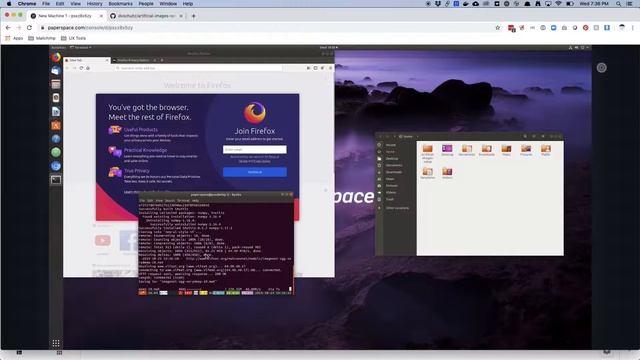This screenshot has width=640, height=360.
Task: Switch to the GitHub artificial-images tab
Action: click(x=147, y=16)
